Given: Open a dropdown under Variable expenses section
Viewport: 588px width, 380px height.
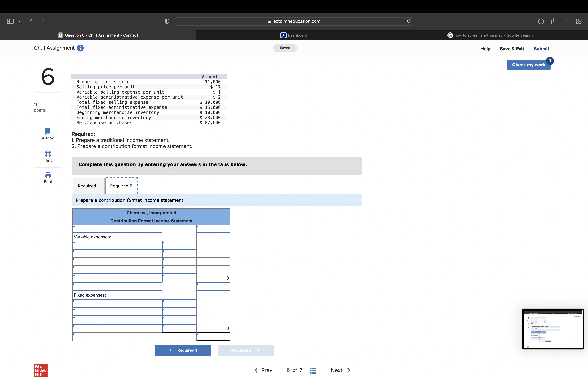Looking at the screenshot, I should 117,245.
